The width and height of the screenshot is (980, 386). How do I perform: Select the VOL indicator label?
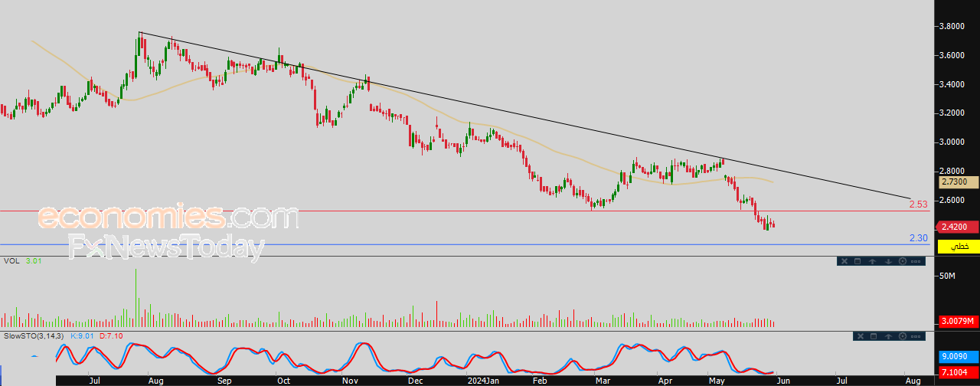tap(11, 260)
